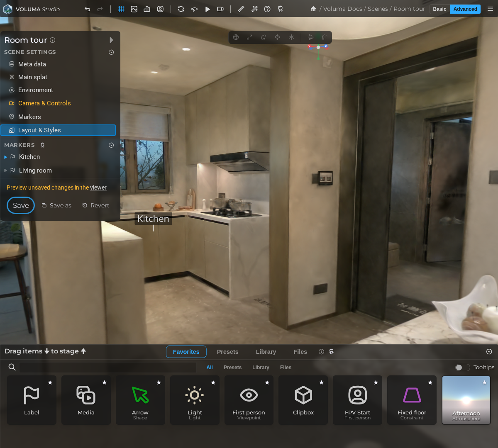Viewport: 498px width, 448px height.
Task: Select the globe world-space gizmo icon
Action: 236,37
